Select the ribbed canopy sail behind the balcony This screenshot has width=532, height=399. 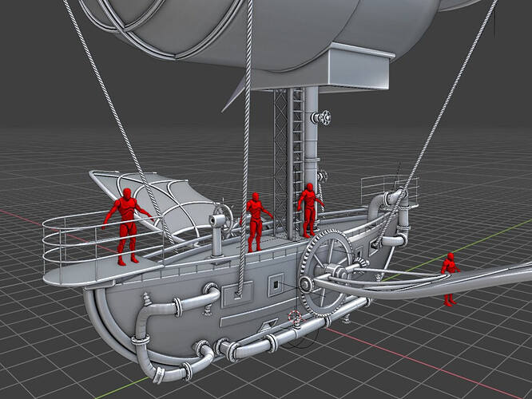156,200
